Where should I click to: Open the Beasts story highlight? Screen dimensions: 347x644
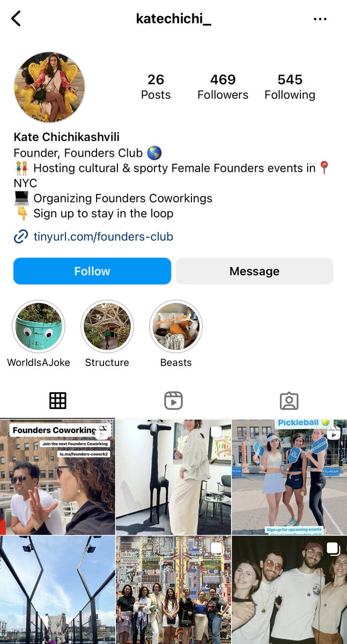tap(176, 326)
